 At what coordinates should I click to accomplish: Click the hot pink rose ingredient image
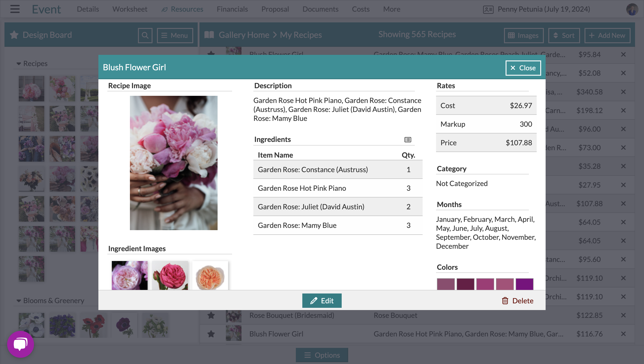click(170, 275)
